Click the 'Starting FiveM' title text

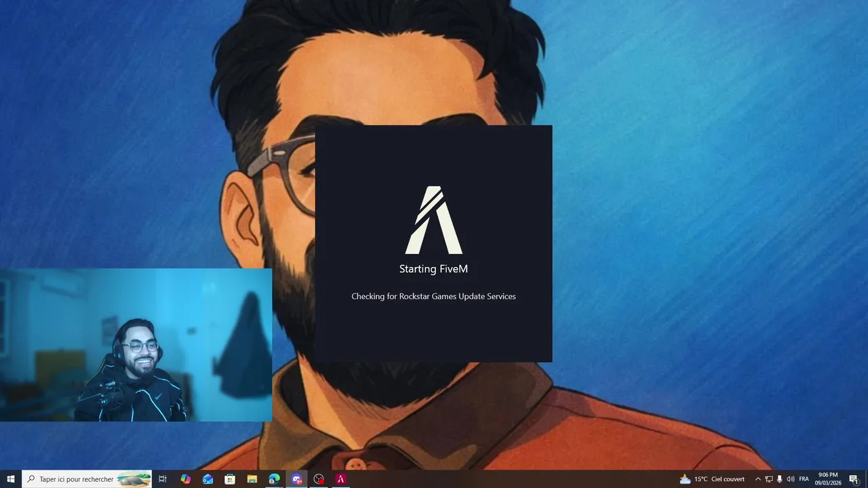point(433,269)
